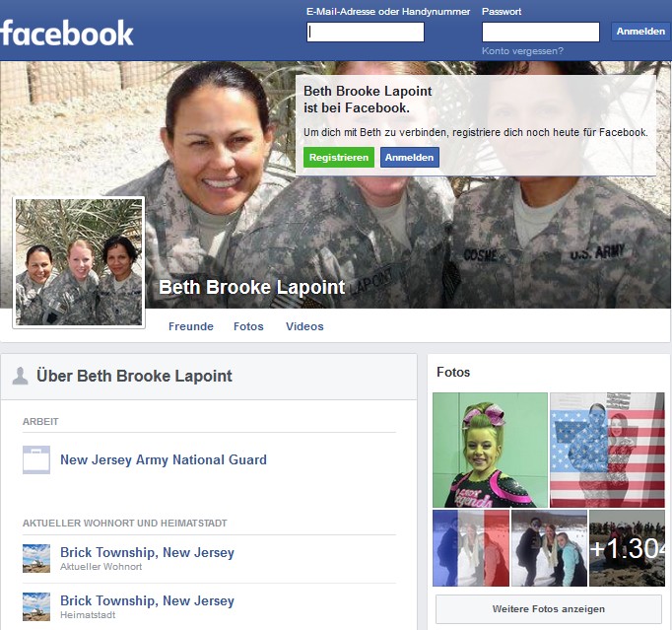Click the green Registrieren button
This screenshot has height=630, width=672.
pos(339,158)
